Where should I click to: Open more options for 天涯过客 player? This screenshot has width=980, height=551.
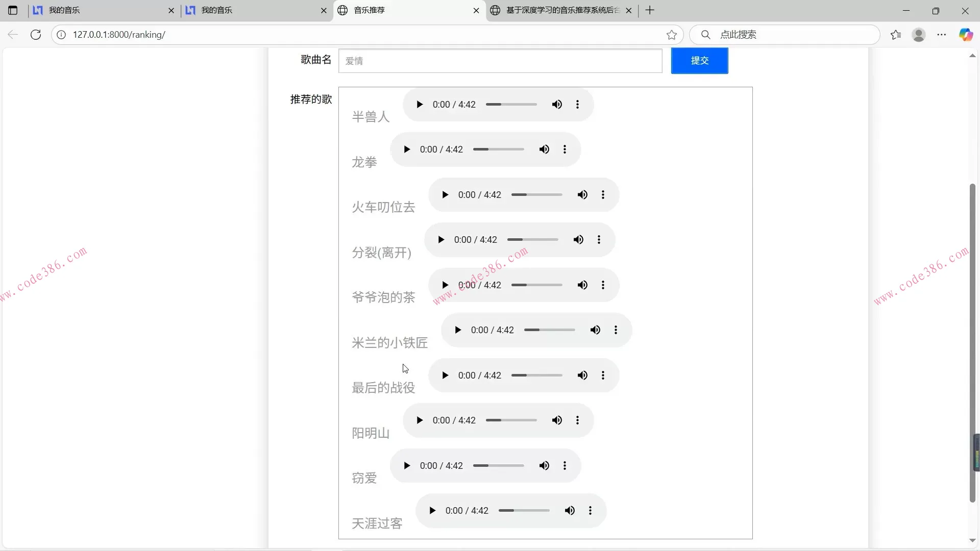click(x=591, y=510)
